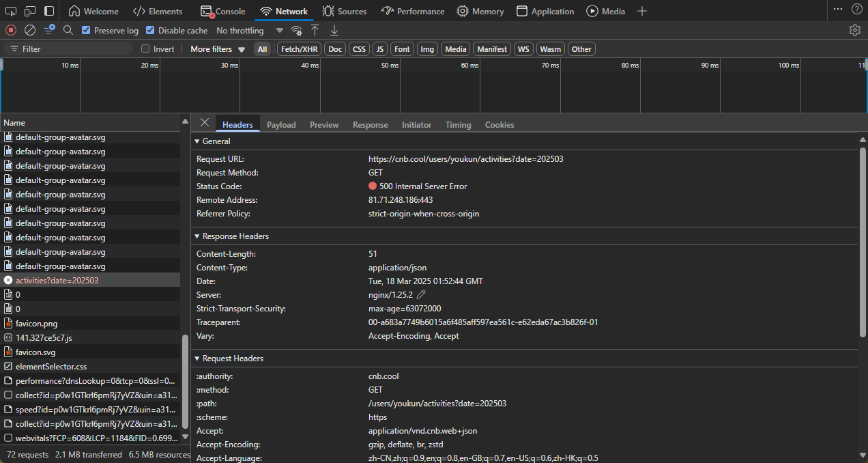Toggle the Preserve log checkbox

[86, 30]
